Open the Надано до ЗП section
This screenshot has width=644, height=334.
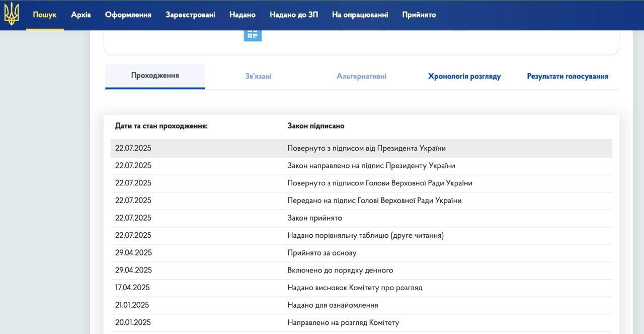[294, 15]
